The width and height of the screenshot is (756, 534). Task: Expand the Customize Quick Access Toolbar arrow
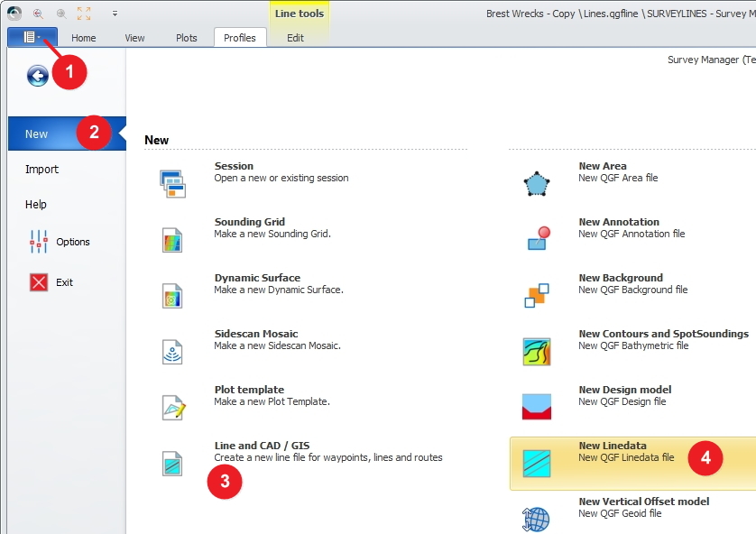tap(115, 14)
